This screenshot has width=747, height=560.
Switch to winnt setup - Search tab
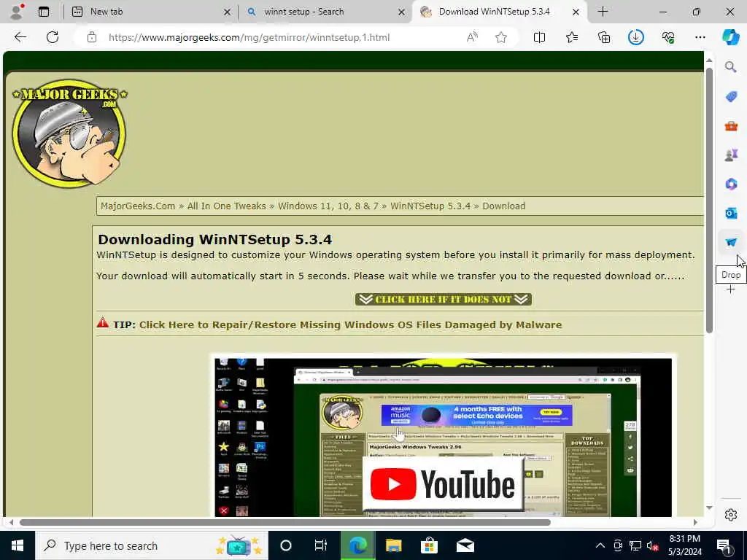coord(325,12)
